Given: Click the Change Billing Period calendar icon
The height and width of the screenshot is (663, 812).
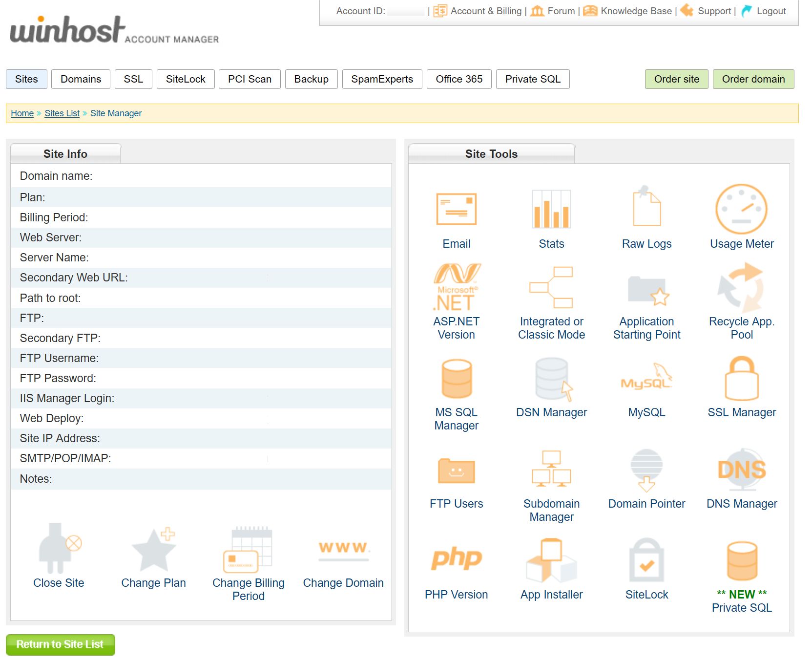Looking at the screenshot, I should click(248, 550).
